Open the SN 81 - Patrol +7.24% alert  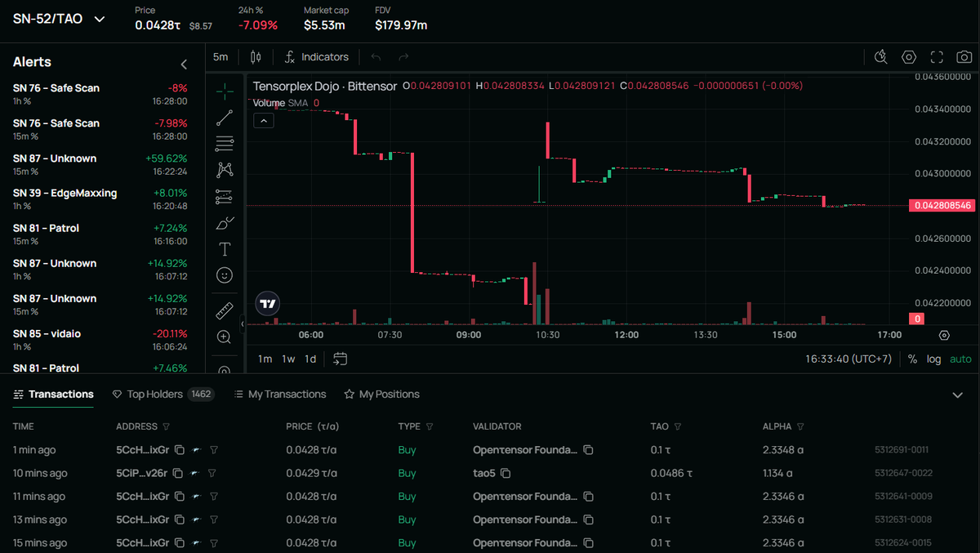coord(100,234)
